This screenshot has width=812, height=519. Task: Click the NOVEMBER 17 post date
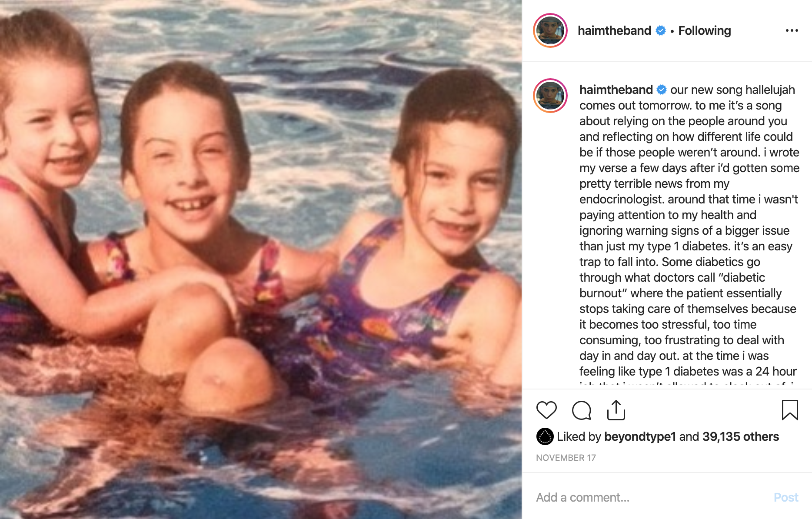tap(566, 458)
